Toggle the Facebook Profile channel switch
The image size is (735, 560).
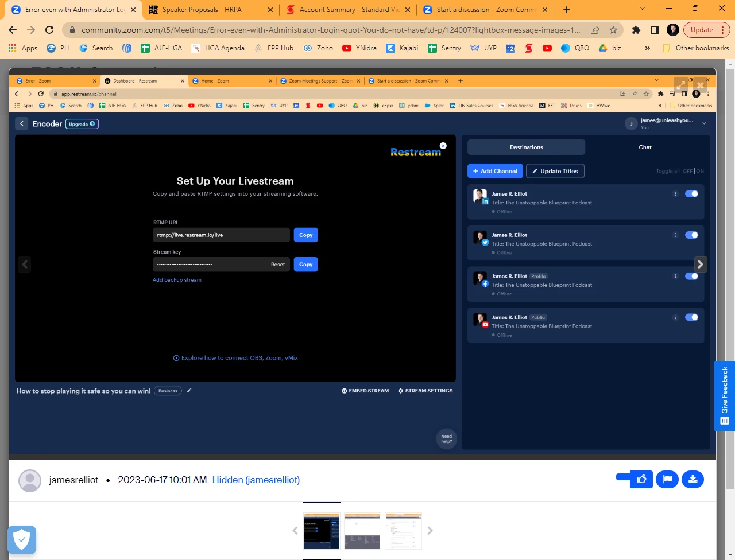[x=691, y=276]
